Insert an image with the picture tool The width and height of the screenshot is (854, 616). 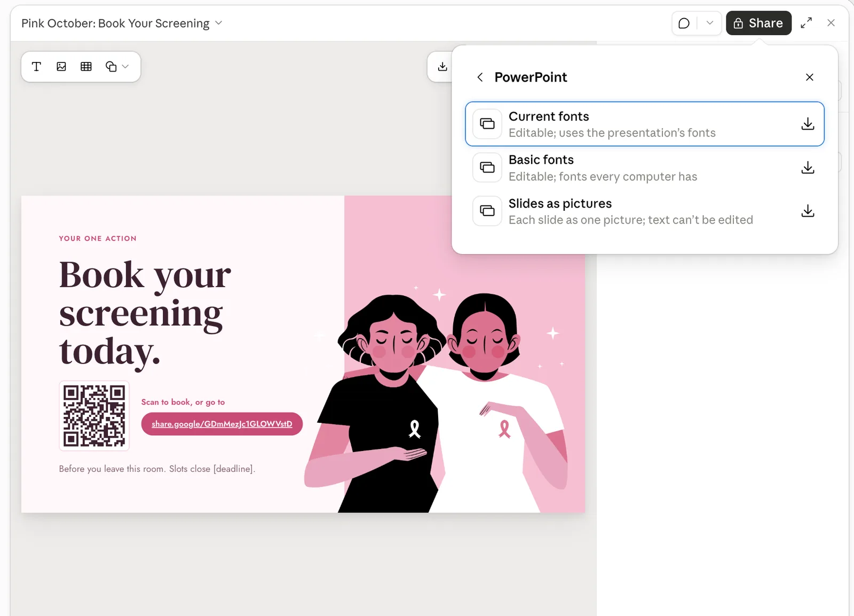61,67
